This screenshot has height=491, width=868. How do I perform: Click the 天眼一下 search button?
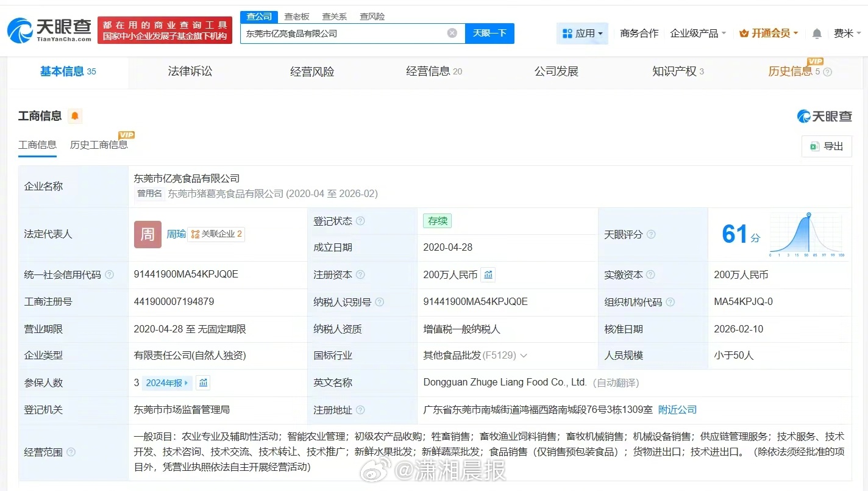click(489, 33)
